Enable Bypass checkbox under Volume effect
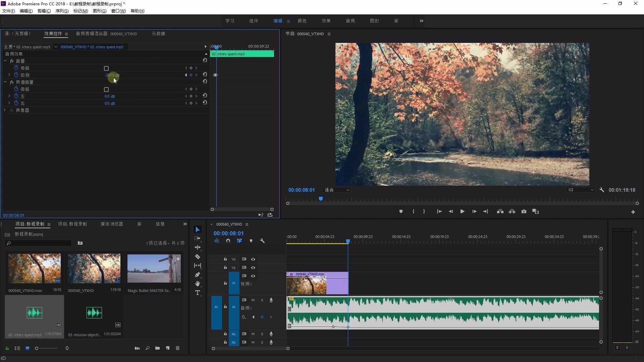Screen dimensions: 644x362 pos(106,68)
